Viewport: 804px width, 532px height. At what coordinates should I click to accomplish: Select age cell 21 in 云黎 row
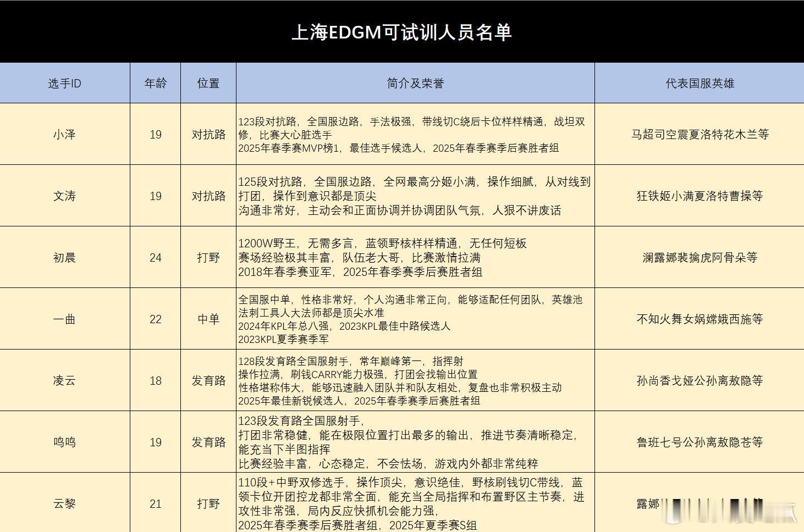point(156,503)
